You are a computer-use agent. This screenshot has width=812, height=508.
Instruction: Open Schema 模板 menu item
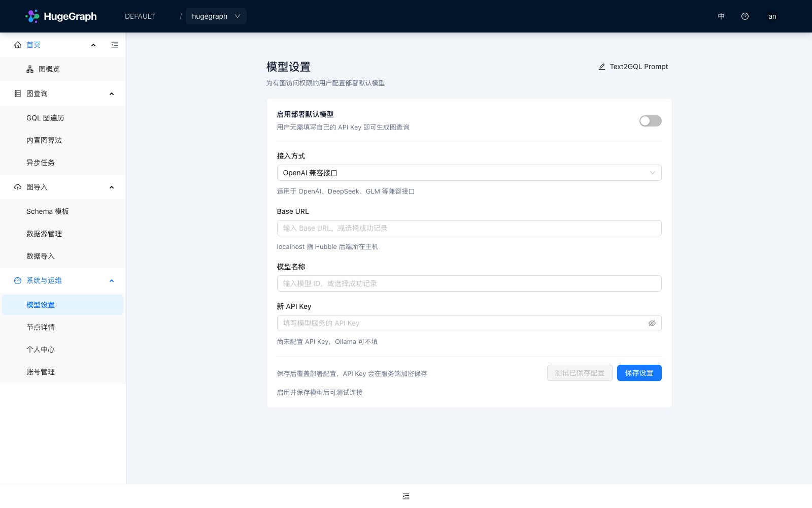tap(63, 211)
